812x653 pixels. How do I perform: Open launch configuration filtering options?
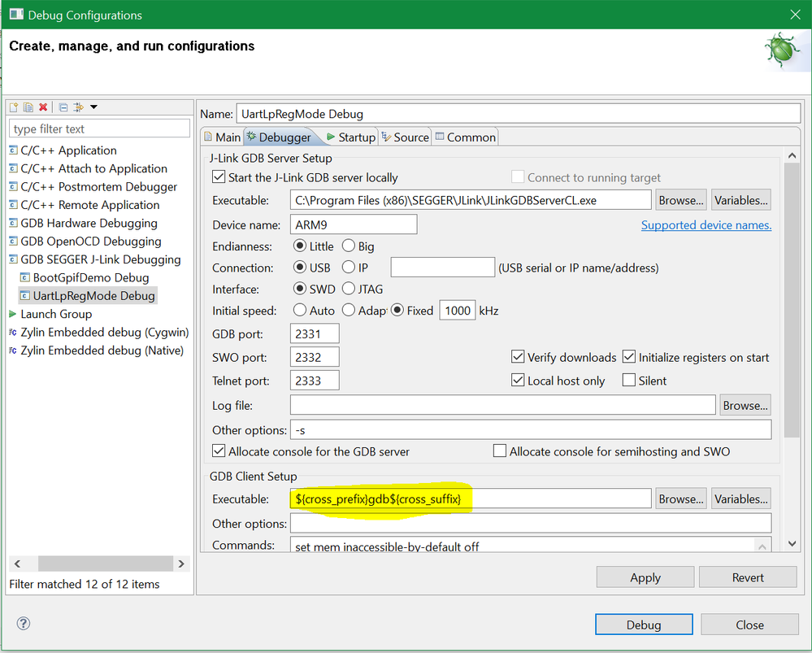click(80, 107)
